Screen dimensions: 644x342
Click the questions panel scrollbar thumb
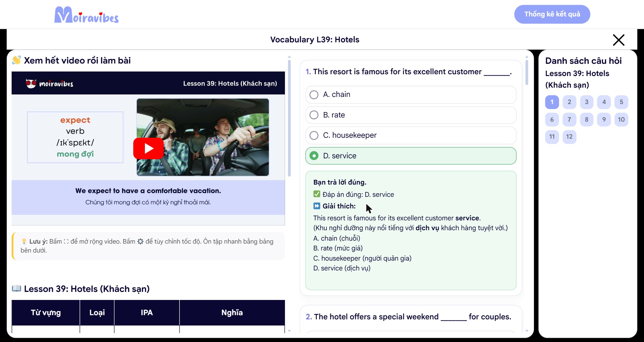pyautogui.click(x=527, y=72)
